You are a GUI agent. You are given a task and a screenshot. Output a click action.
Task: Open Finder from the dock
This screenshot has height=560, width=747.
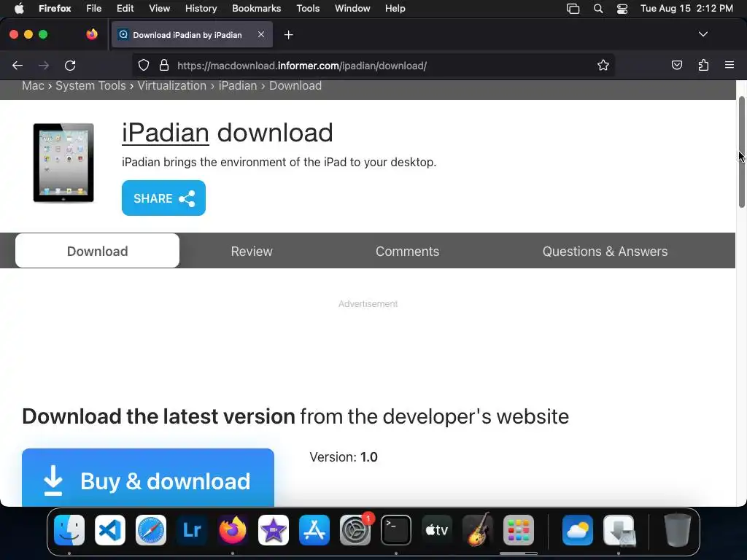[69, 530]
